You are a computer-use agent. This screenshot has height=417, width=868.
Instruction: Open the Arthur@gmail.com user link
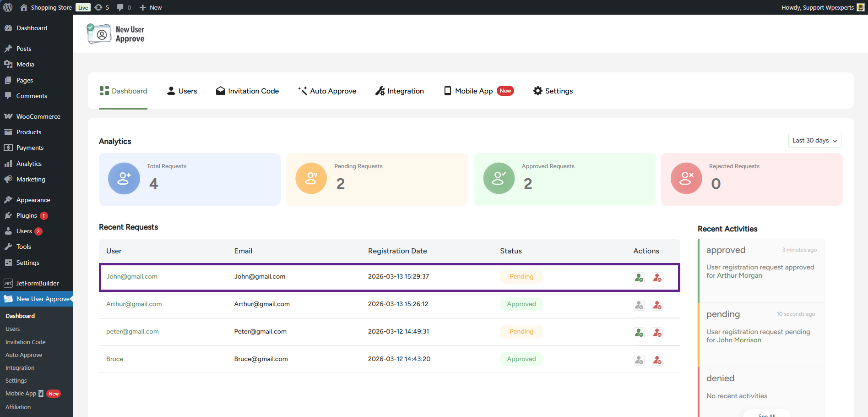[x=134, y=304]
